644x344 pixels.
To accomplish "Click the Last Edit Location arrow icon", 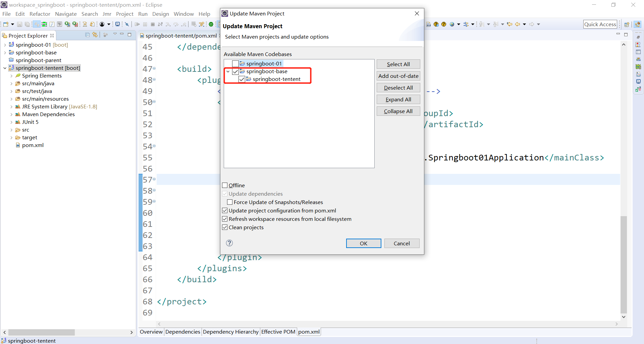I will [509, 24].
